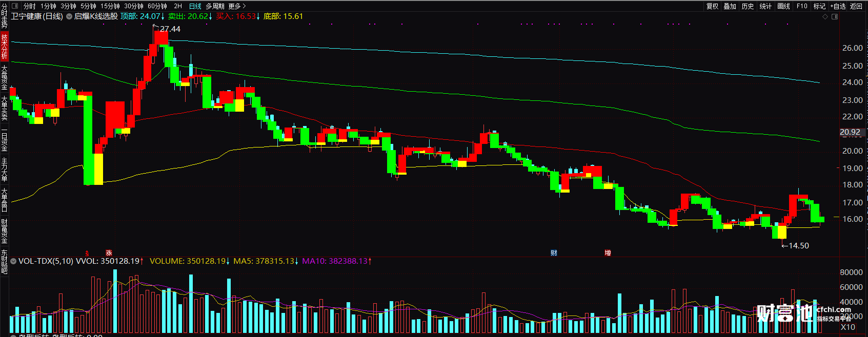The image size is (868, 337).
Task: Open the main indicator dropdown next to 卫宁健康
Action: [69, 16]
